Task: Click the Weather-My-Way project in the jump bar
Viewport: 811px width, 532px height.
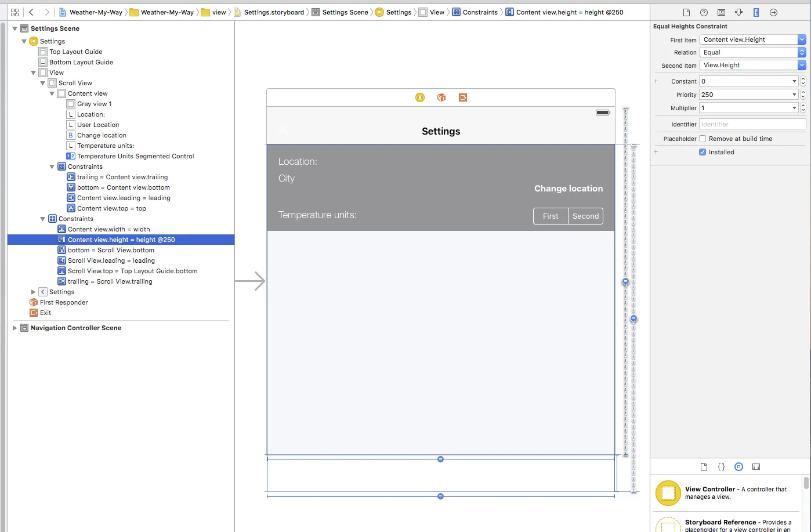Action: [90, 12]
